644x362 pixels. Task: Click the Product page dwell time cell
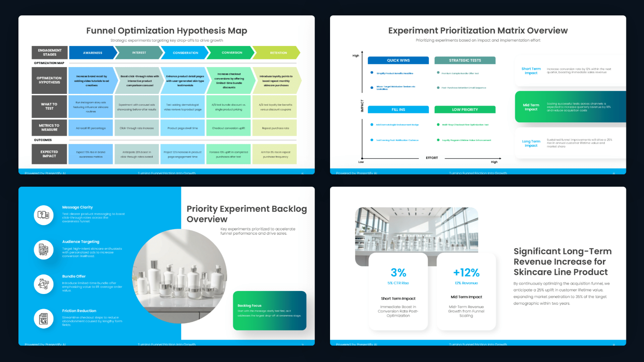[182, 128]
